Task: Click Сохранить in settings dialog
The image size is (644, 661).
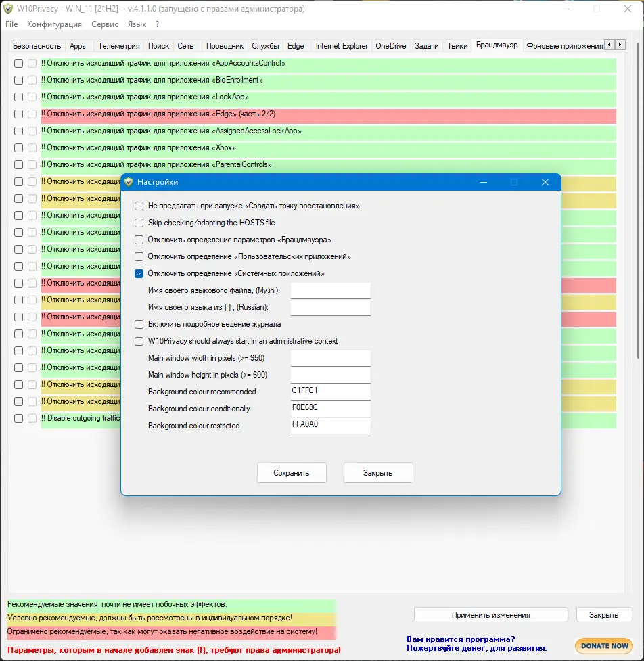Action: (292, 472)
